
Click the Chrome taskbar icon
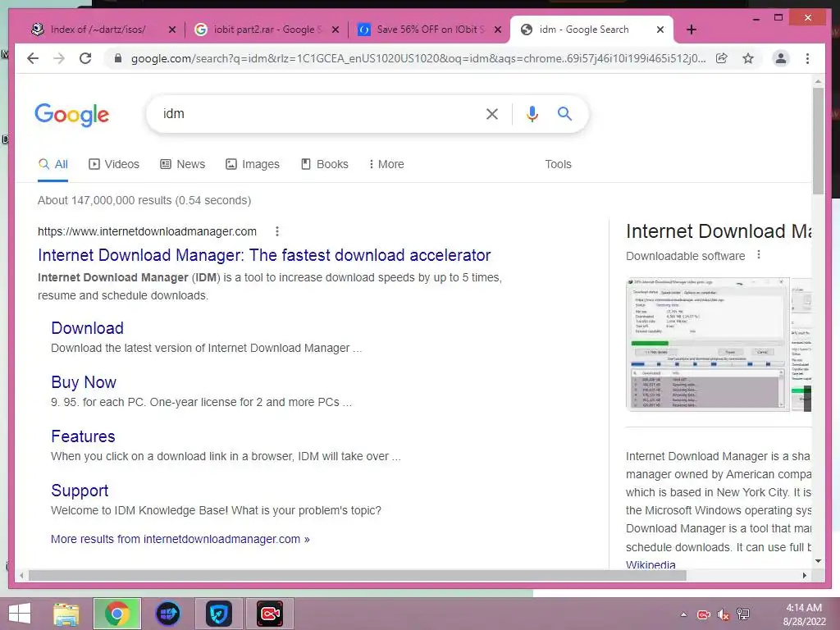[116, 614]
